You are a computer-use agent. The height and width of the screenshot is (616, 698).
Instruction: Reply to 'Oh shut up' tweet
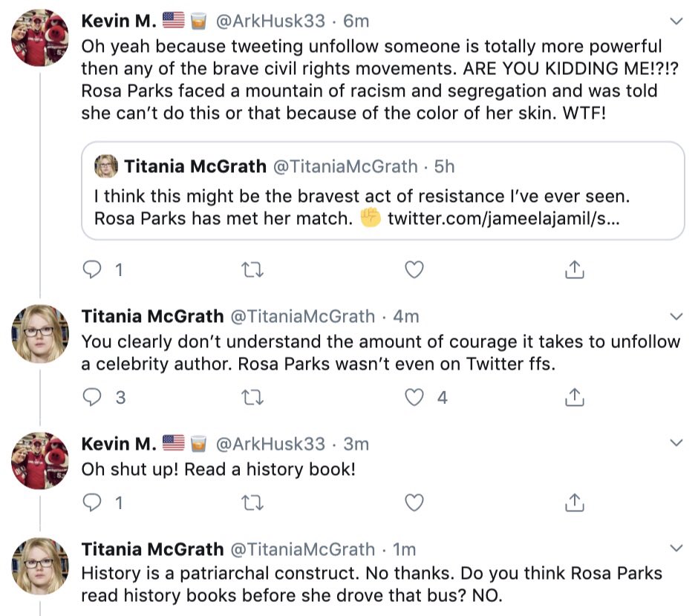pyautogui.click(x=92, y=502)
